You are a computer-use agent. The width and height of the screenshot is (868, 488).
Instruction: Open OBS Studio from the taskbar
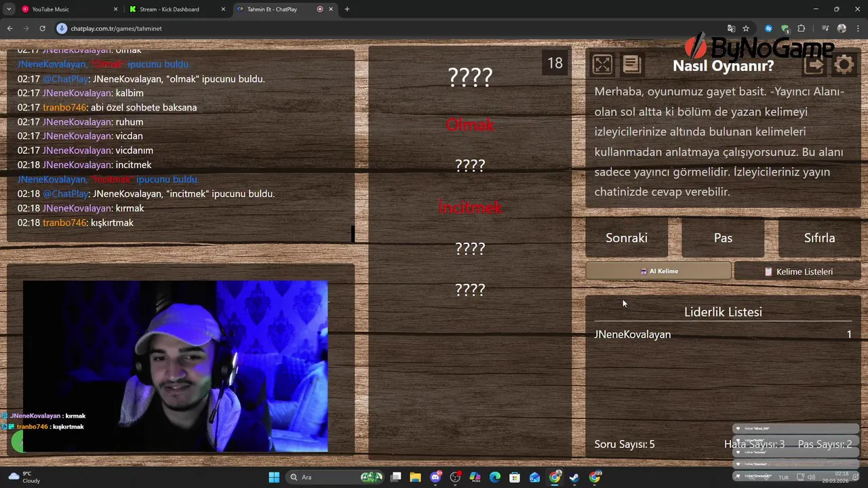coord(455,477)
